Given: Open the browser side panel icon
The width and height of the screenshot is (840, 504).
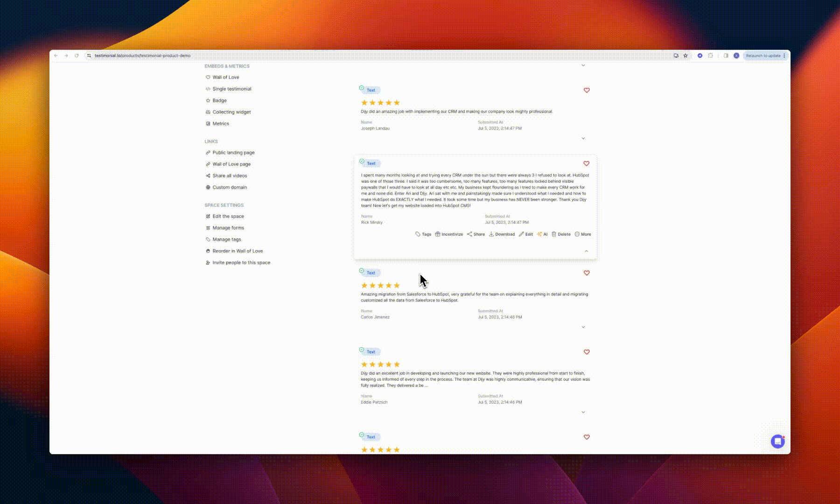Looking at the screenshot, I should tap(726, 56).
